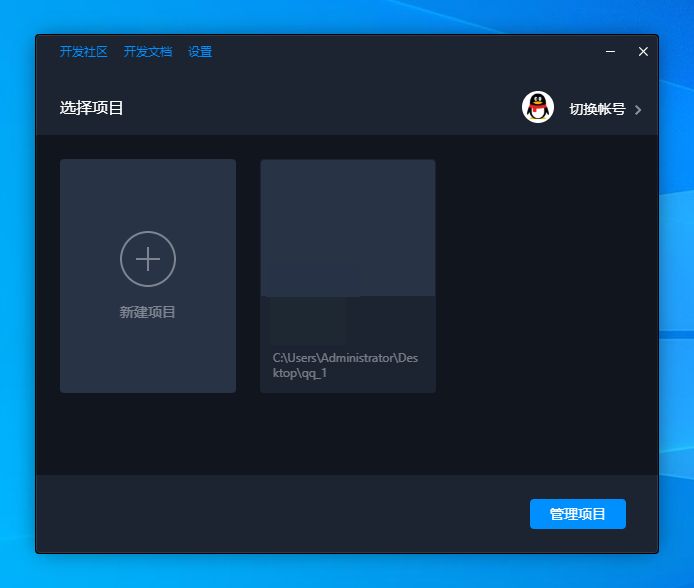Click the 选择项目 header title

(92, 108)
